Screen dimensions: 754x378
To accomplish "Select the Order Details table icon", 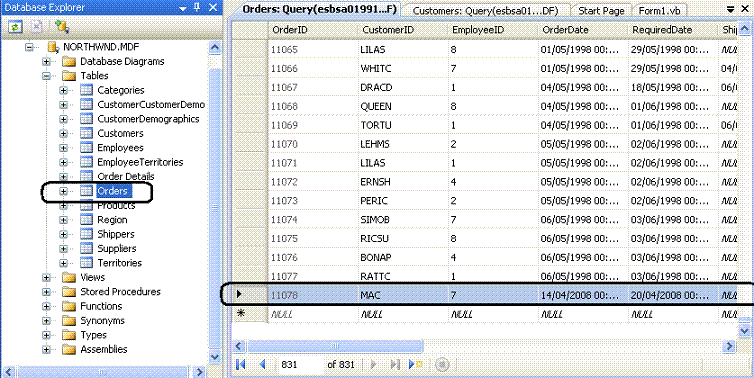I will (86, 176).
